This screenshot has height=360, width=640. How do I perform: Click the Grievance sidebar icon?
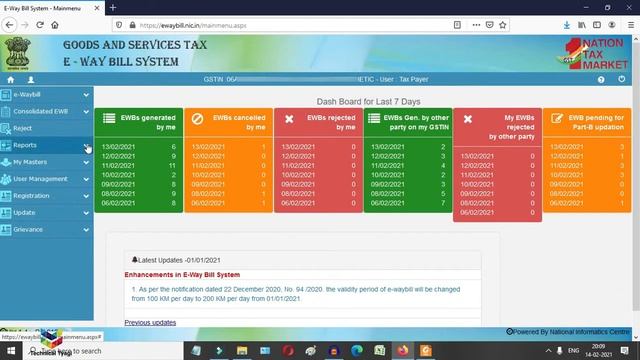[6, 230]
